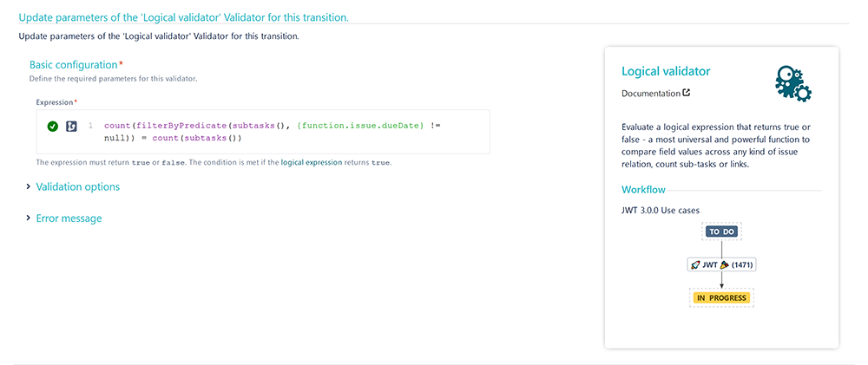This screenshot has height=365, width=868.
Task: Open the Documentation link
Action: 651,94
